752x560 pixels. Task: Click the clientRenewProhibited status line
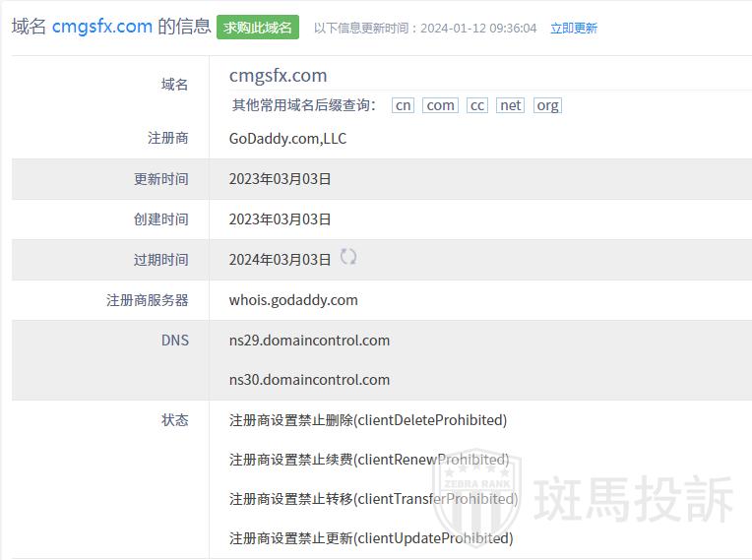tap(368, 460)
